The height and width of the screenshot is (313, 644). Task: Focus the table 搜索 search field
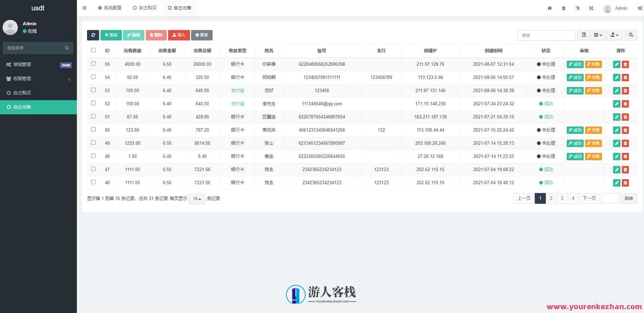[546, 35]
